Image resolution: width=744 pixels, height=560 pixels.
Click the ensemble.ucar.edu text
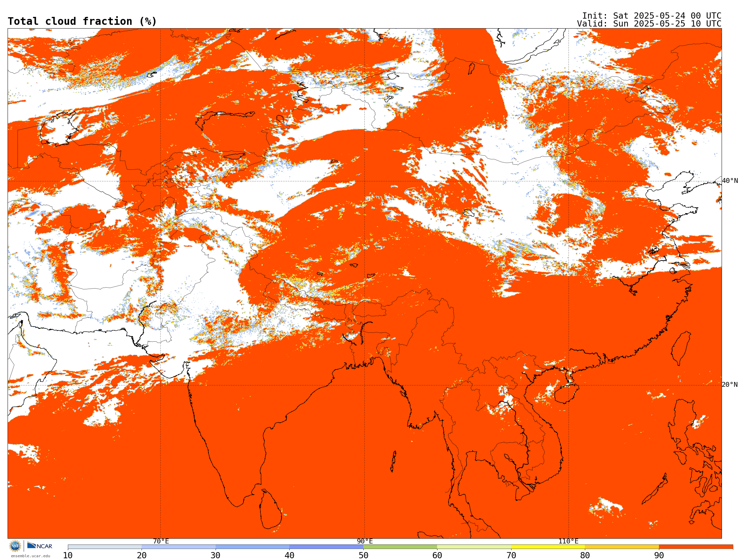(x=31, y=556)
